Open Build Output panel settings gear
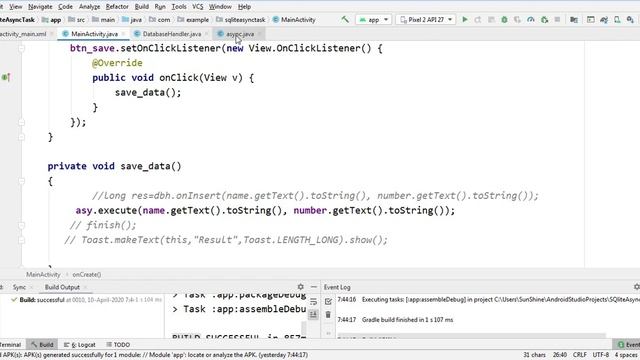The image size is (640, 360). pos(301,287)
